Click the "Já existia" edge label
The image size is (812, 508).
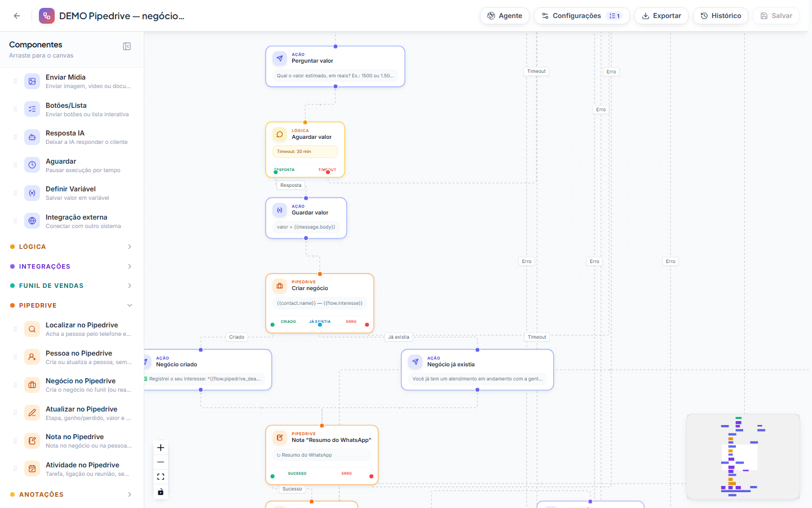399,337
